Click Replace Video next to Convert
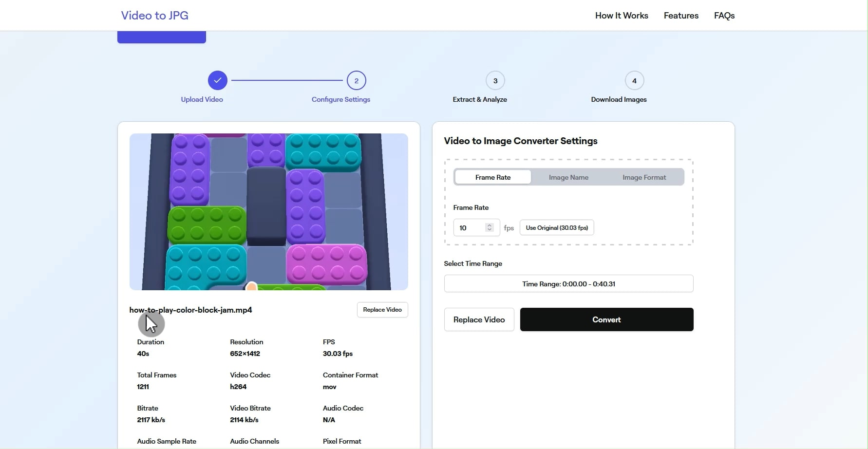 coord(479,319)
